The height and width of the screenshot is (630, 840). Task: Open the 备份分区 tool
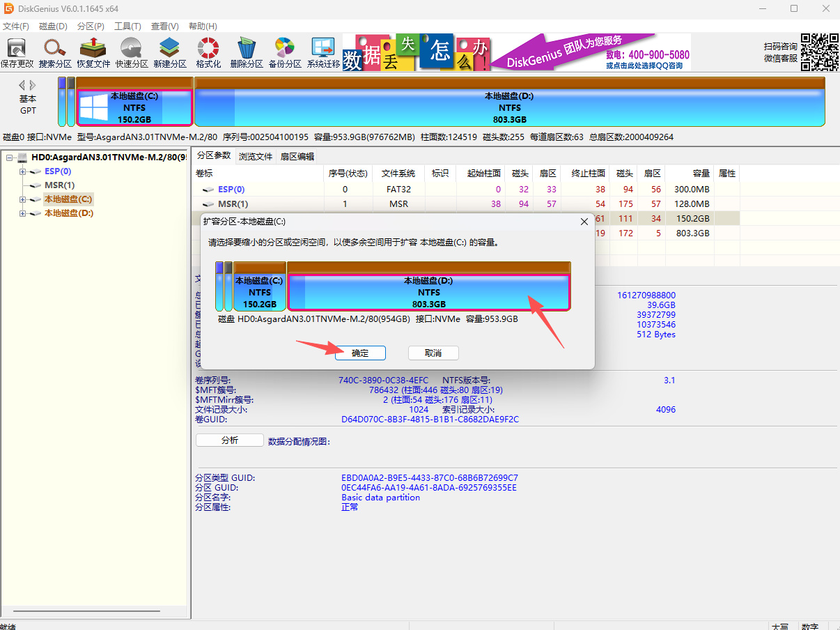pos(285,52)
